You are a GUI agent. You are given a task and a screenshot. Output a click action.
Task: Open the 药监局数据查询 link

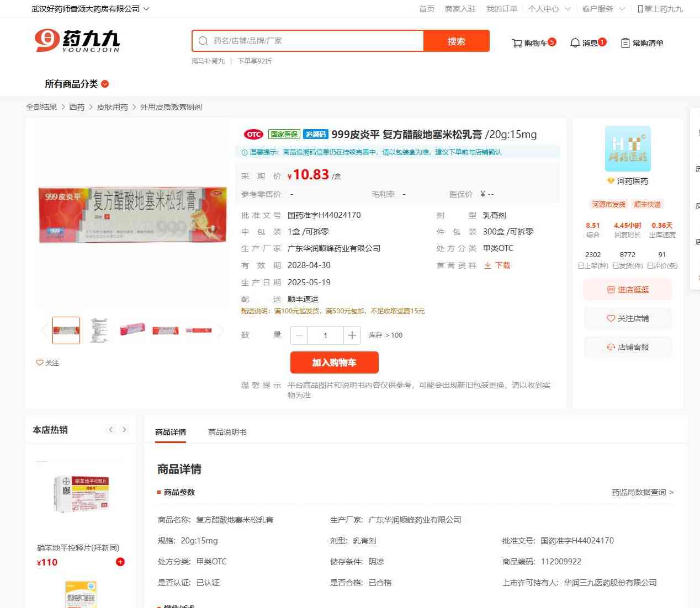(643, 492)
